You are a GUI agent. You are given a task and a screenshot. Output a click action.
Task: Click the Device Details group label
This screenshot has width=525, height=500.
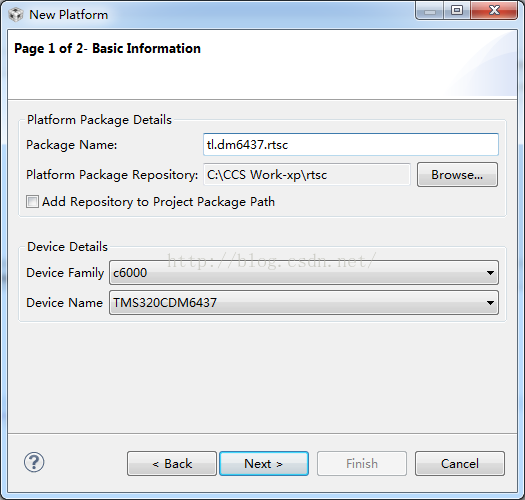67,247
